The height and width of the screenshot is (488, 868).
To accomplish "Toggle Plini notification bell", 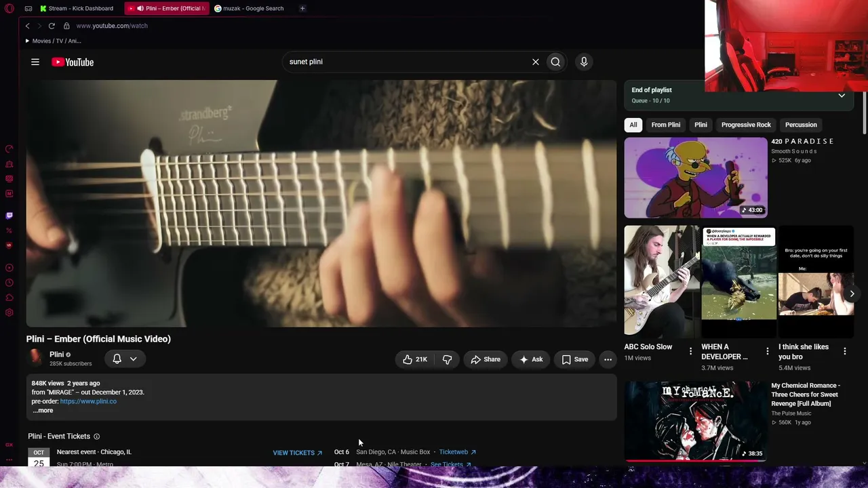I will pyautogui.click(x=117, y=359).
